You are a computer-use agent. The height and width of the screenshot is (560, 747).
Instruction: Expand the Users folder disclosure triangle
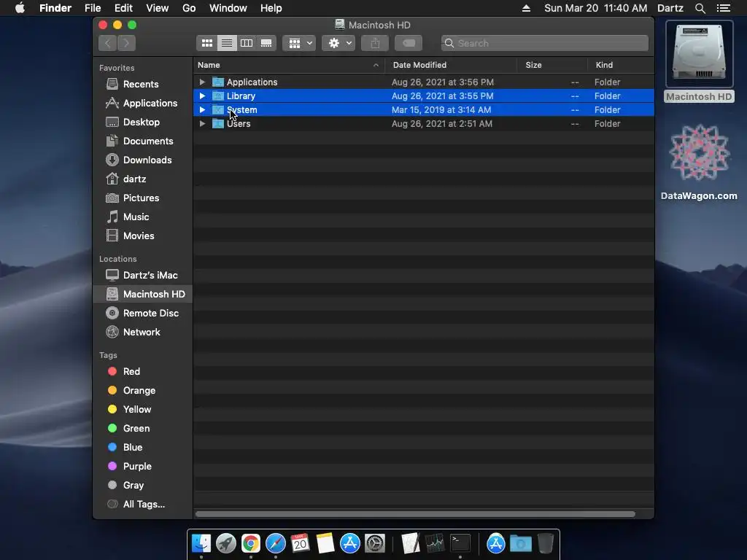(202, 123)
